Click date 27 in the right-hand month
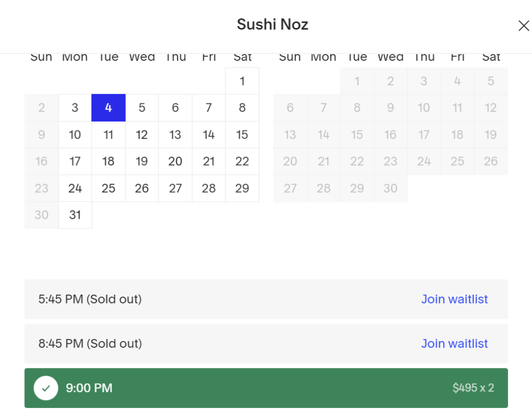 point(290,188)
